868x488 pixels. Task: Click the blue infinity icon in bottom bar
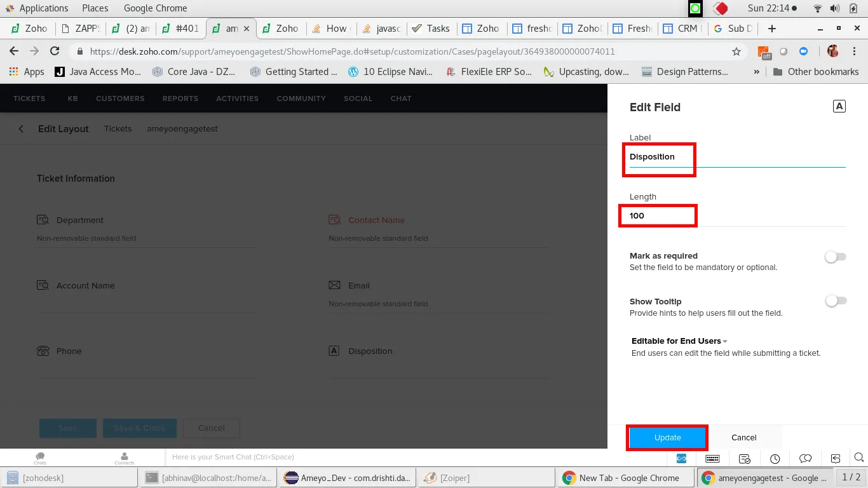[x=681, y=458]
